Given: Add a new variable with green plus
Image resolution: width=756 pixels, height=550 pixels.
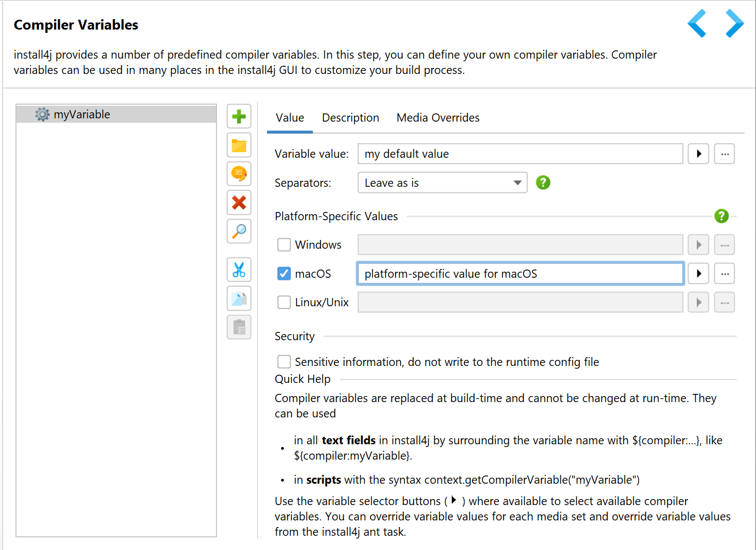Looking at the screenshot, I should point(239,117).
